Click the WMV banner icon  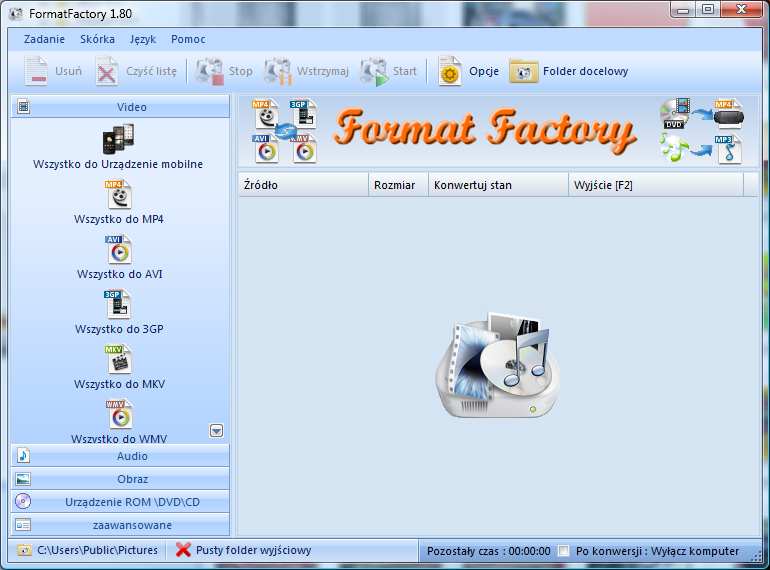coord(304,149)
